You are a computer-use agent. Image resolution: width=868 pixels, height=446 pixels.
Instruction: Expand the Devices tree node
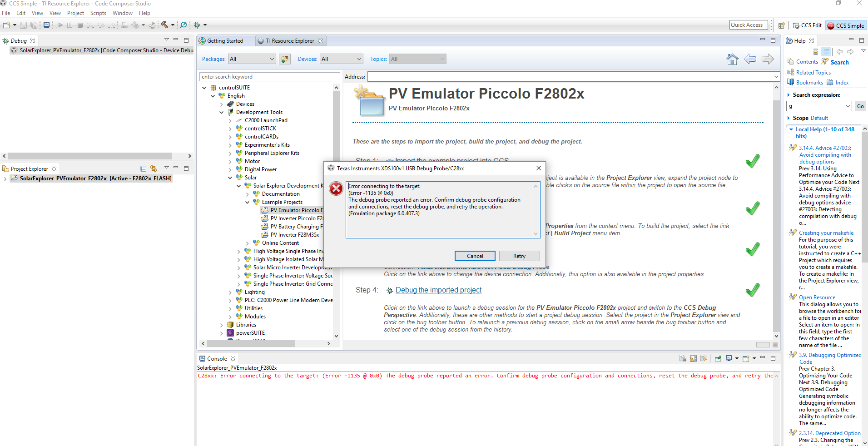222,104
